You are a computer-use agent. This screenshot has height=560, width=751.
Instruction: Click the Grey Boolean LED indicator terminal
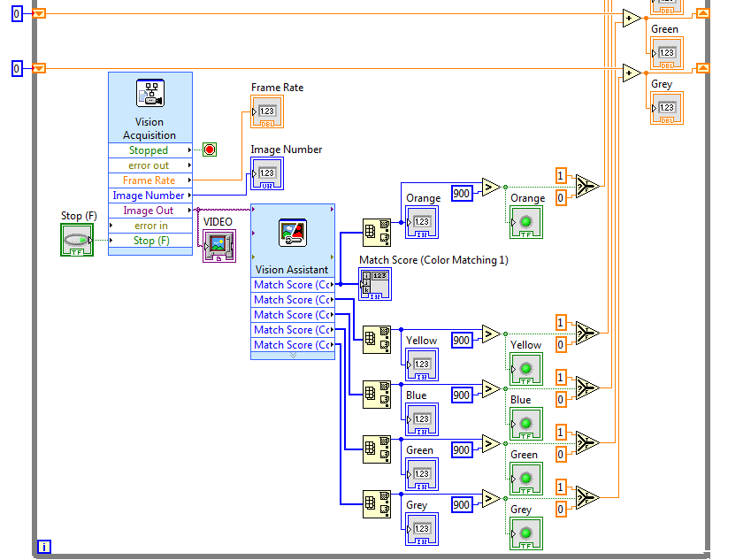pyautogui.click(x=526, y=533)
